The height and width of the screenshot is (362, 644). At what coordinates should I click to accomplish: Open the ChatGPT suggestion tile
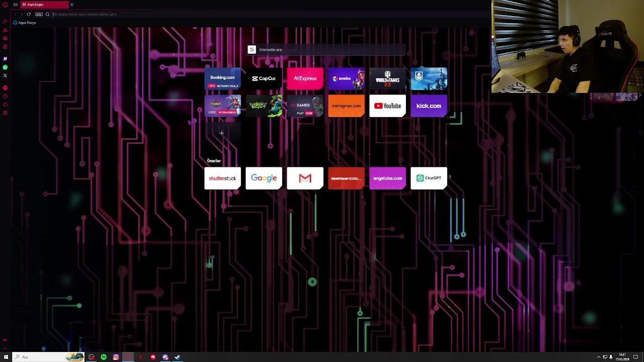point(429,178)
